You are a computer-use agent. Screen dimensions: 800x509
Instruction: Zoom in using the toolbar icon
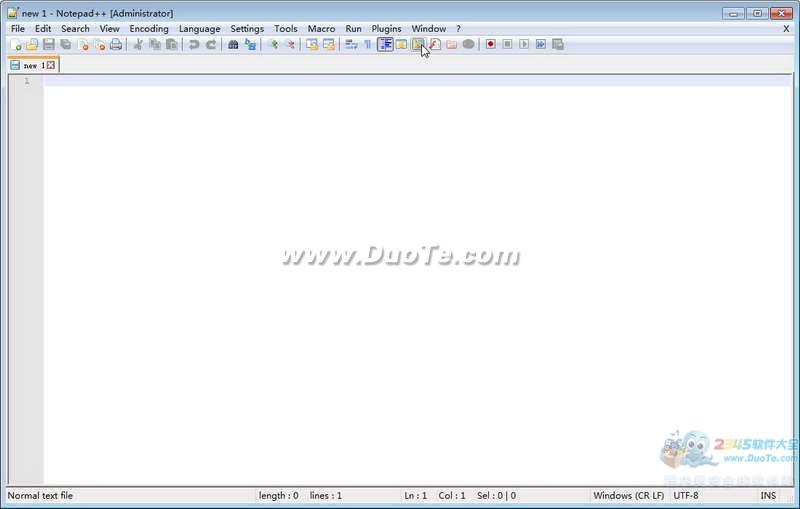(273, 45)
